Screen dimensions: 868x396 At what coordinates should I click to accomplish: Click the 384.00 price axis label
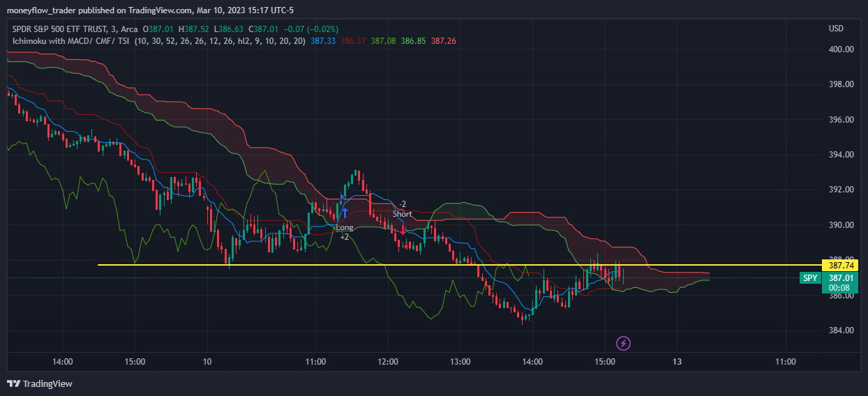pos(841,330)
